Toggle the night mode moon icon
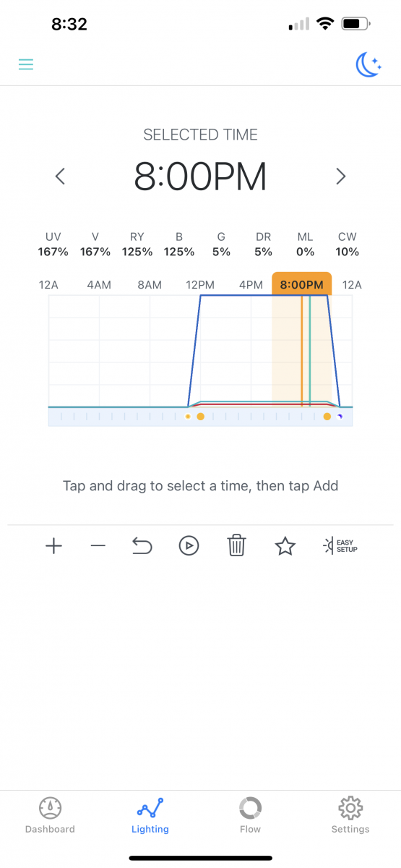The width and height of the screenshot is (401, 868). click(x=368, y=65)
